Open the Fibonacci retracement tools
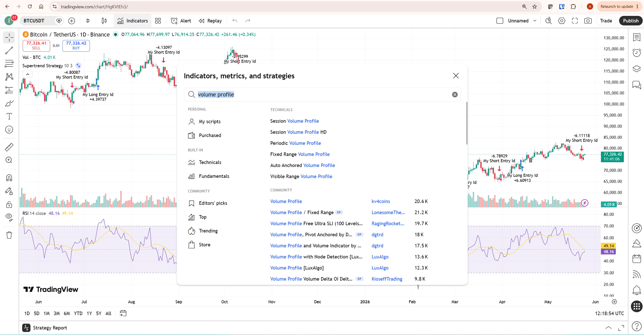 click(9, 64)
